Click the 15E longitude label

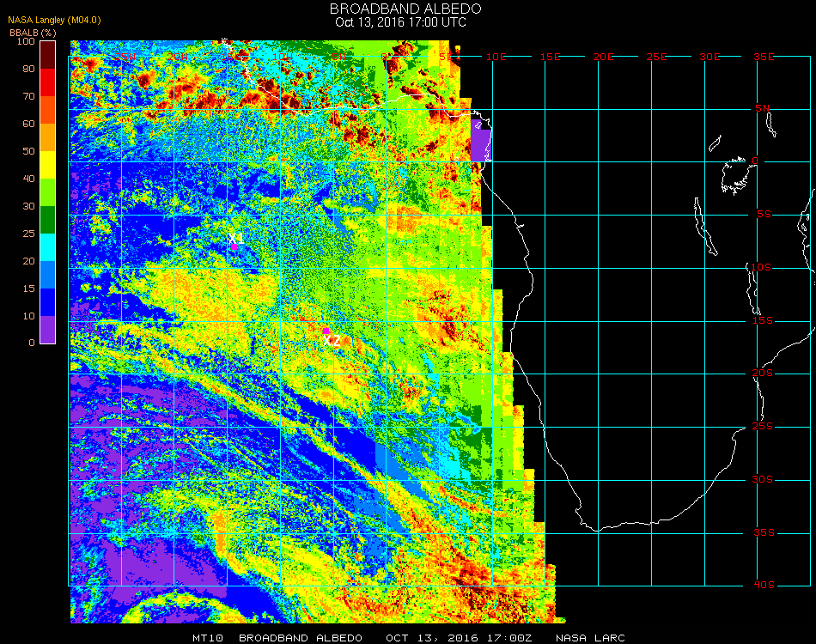(550, 57)
